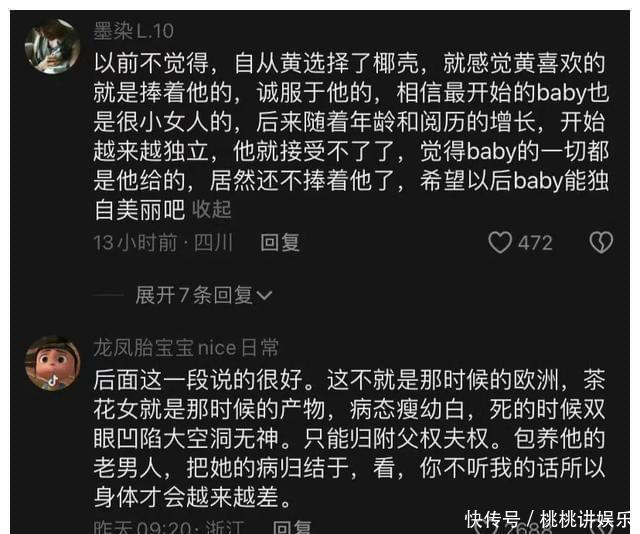This screenshot has width=640, height=534.
Task: Select the first comment text about baby
Action: 351,136
